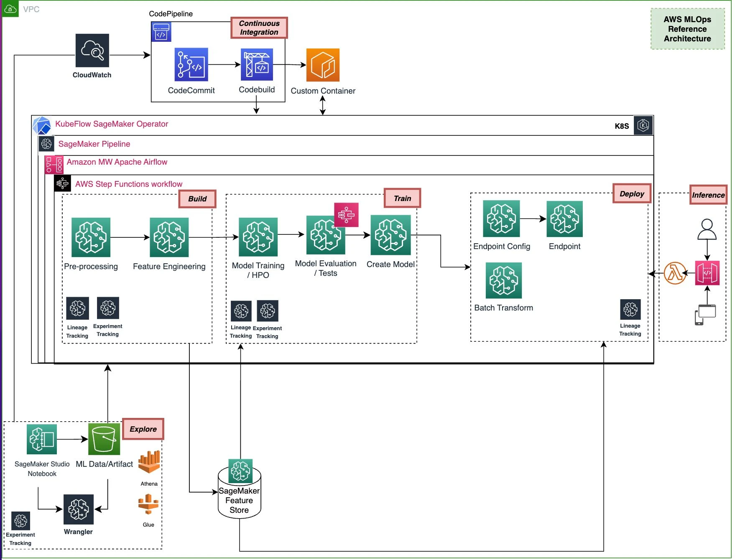Select the Endpoint icon

(564, 219)
